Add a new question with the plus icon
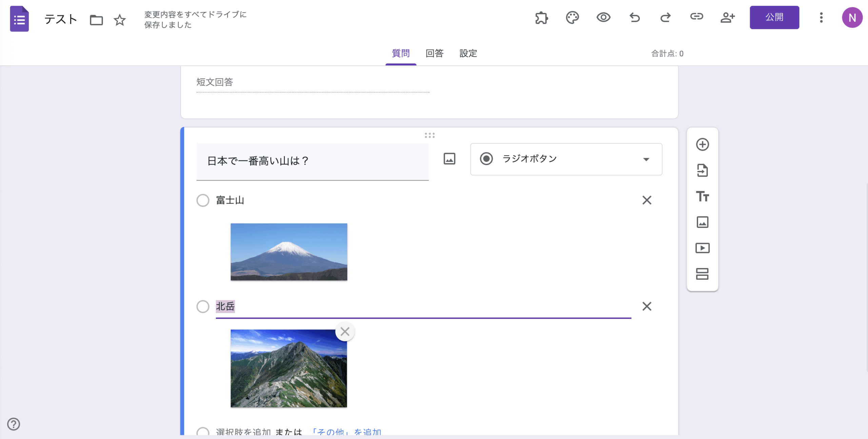The height and width of the screenshot is (439, 868). tap(703, 145)
